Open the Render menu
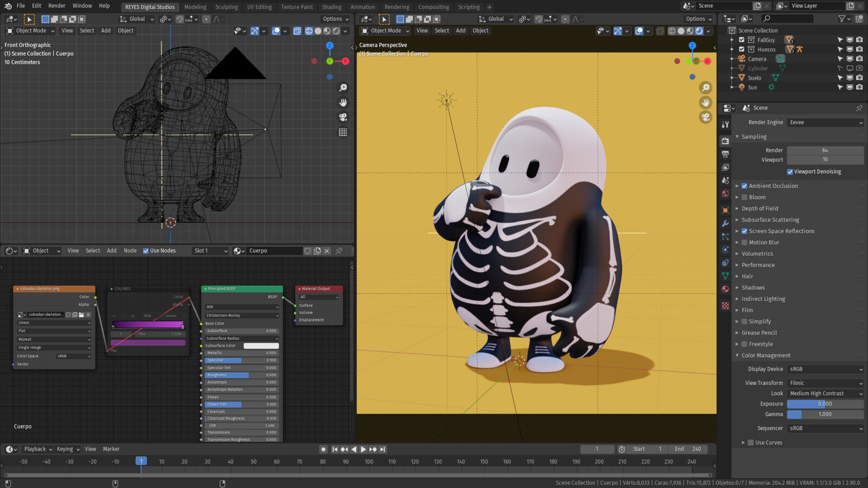868x488 pixels. (x=56, y=6)
